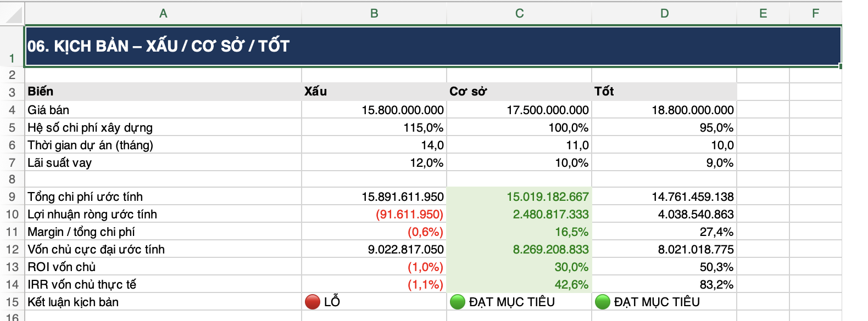This screenshot has width=868, height=321.
Task: Select column B header
Action: [x=374, y=14]
